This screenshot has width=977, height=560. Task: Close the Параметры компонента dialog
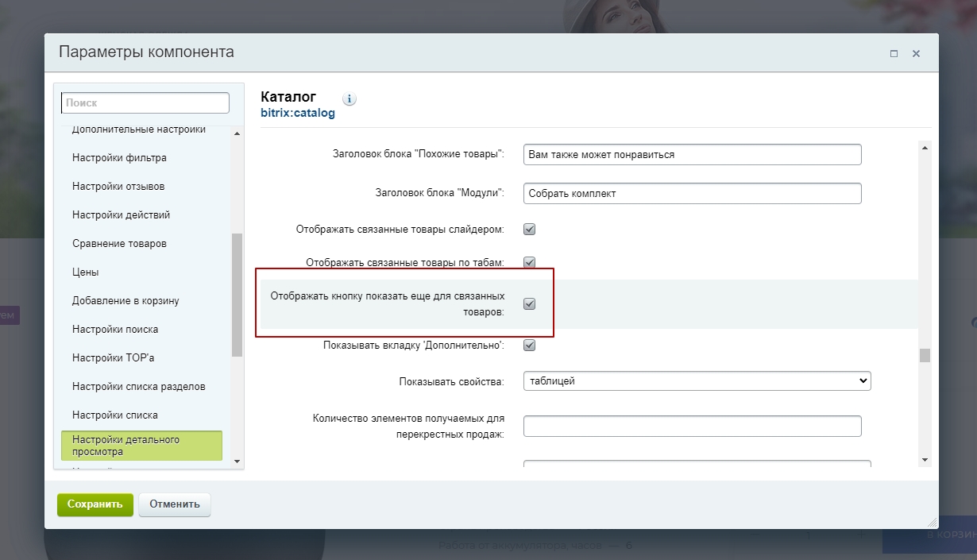[916, 54]
